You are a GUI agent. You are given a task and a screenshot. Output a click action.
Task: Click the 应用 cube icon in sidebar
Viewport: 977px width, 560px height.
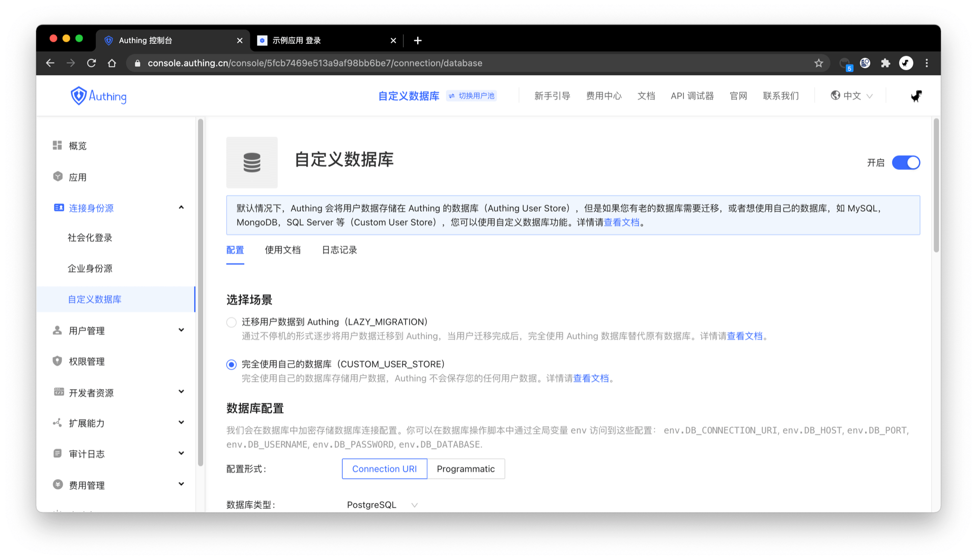pos(58,176)
